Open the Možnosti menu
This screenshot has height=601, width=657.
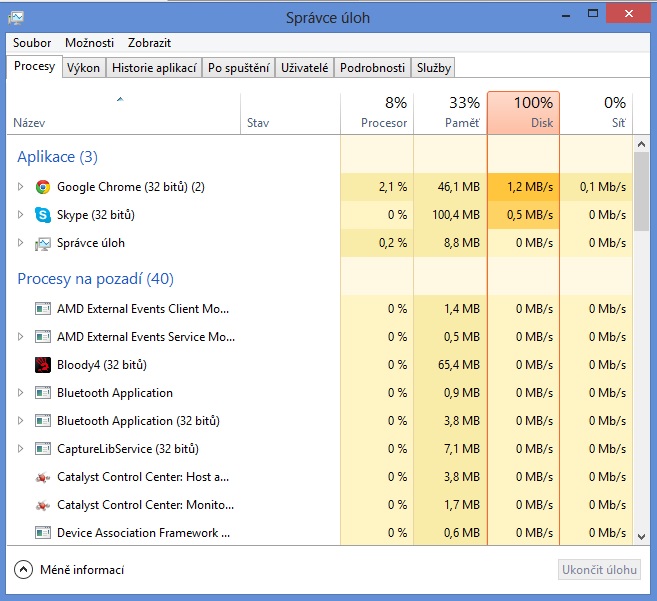pos(89,43)
